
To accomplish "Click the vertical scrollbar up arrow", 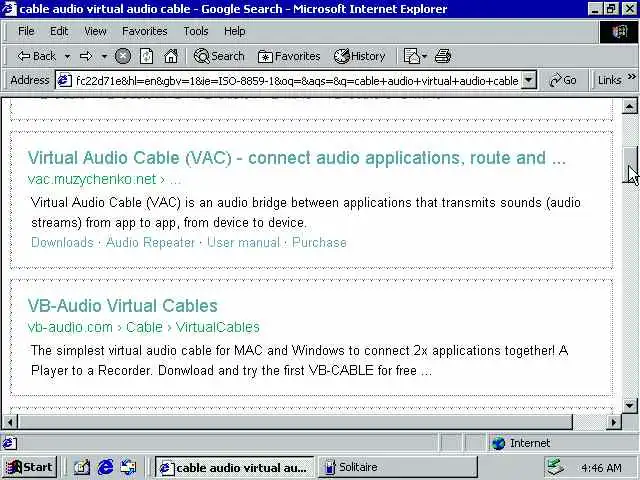I will point(629,107).
